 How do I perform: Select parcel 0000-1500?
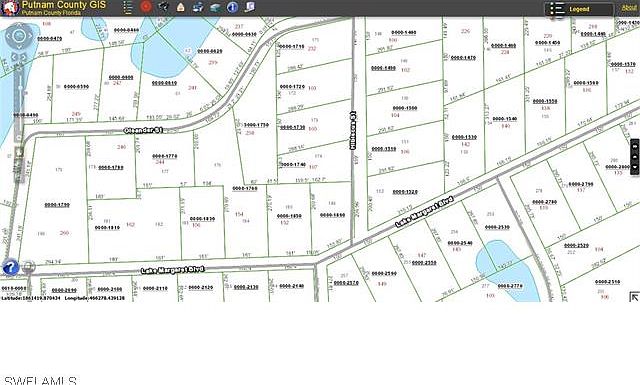[405, 108]
